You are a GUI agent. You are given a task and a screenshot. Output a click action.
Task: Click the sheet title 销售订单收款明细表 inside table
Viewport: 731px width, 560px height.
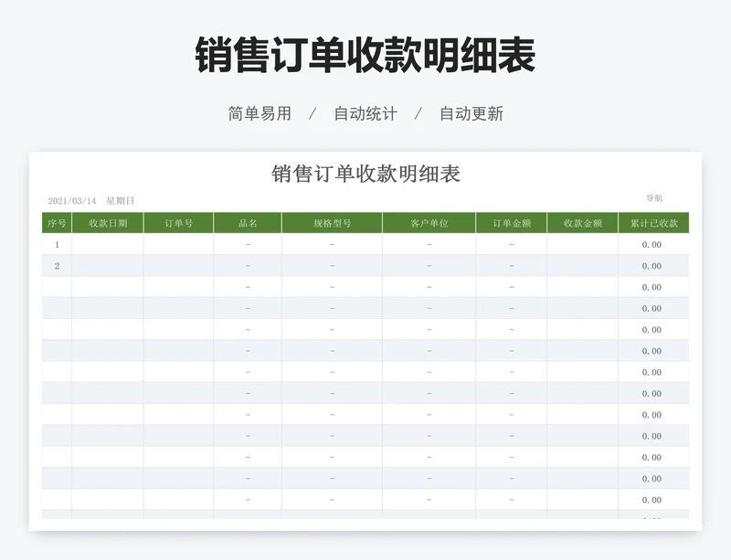366,174
